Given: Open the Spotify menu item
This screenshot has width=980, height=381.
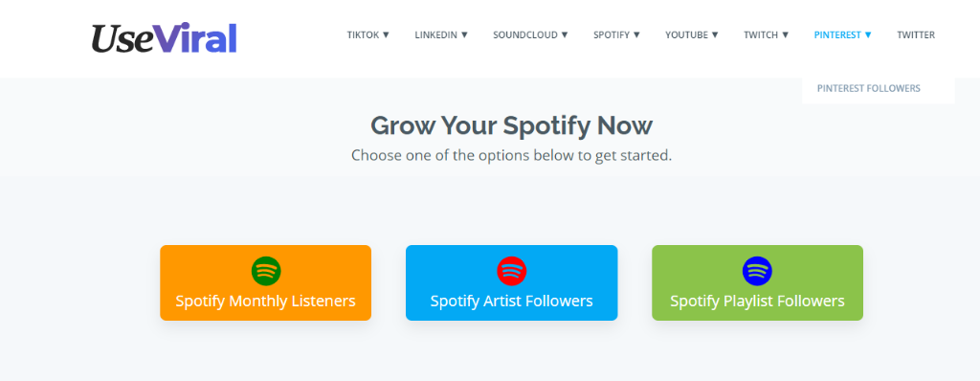Looking at the screenshot, I should [x=612, y=35].
